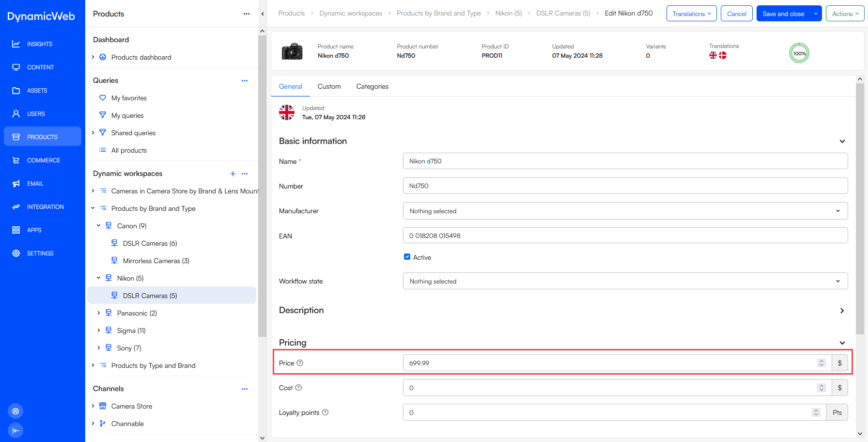Screen dimensions: 868x442
Task: Open the Apps grid icon
Action: (x=16, y=230)
